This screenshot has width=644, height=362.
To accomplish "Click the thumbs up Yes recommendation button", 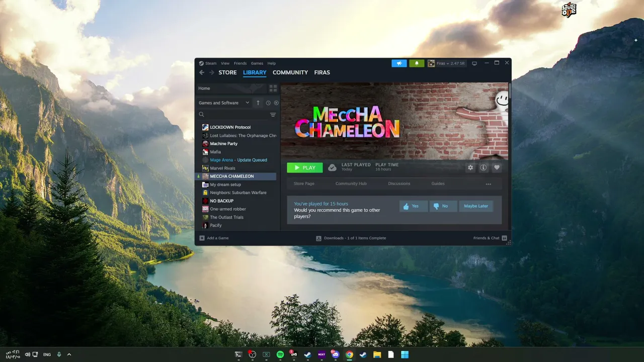I will tap(414, 206).
